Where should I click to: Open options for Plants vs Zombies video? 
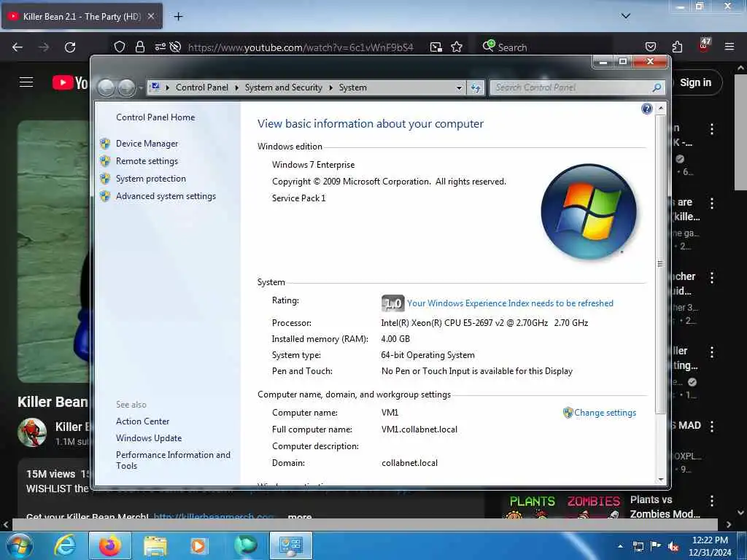712,501
